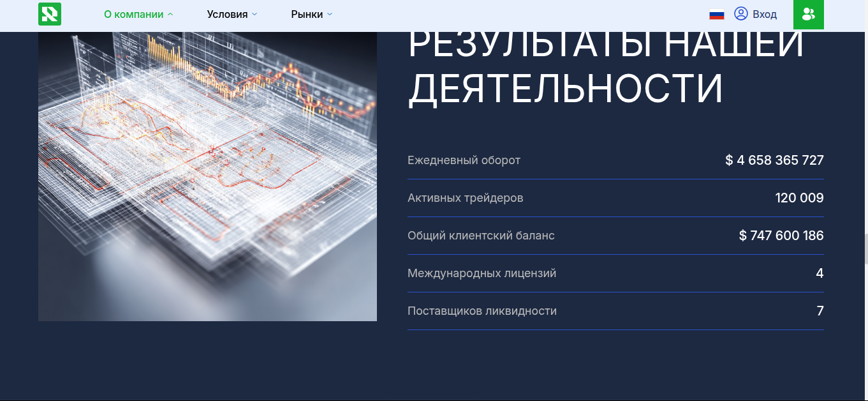Expand the chevron next to Рынки
Viewport: 868px width, 401px height.
330,14
